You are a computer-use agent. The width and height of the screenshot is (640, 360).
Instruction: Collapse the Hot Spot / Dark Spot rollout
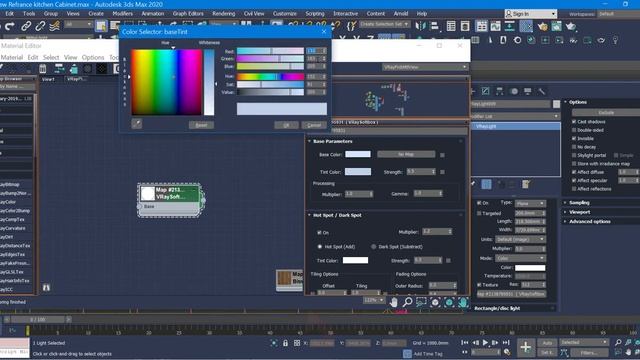[x=337, y=215]
